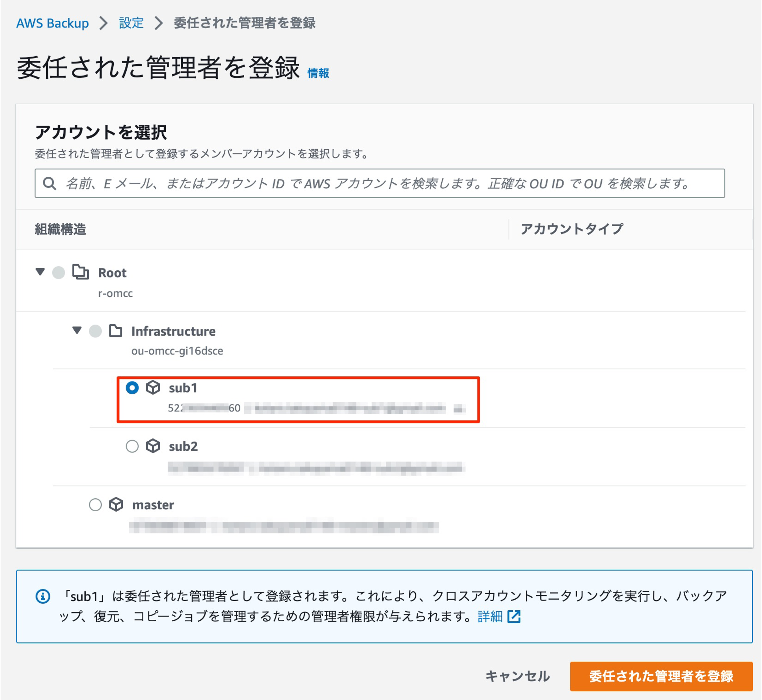Screen dimensions: 762x700
Task: Click the search magnifier icon
Action: coord(49,183)
